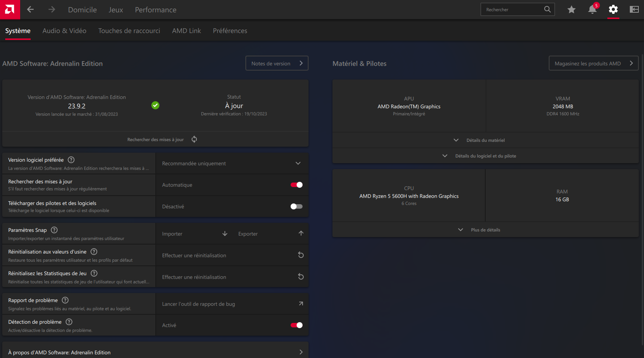The height and width of the screenshot is (358, 644).
Task: Open the Performance menu
Action: (x=155, y=10)
